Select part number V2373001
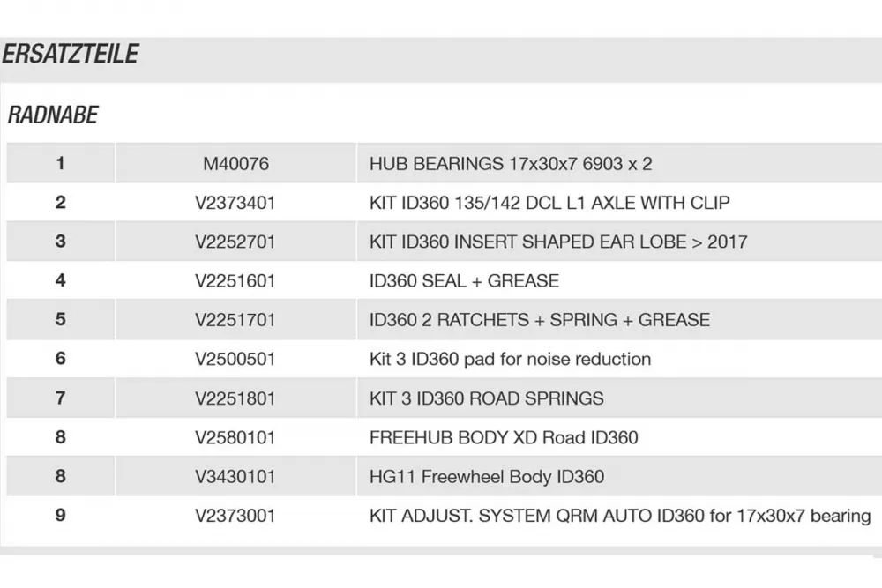The width and height of the screenshot is (882, 588). point(235,516)
